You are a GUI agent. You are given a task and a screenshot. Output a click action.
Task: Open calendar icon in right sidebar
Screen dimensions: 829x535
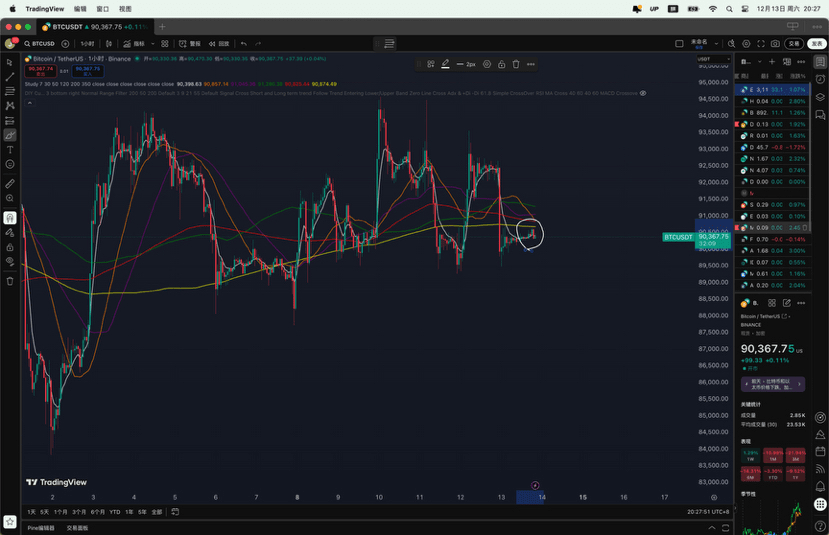(x=820, y=451)
